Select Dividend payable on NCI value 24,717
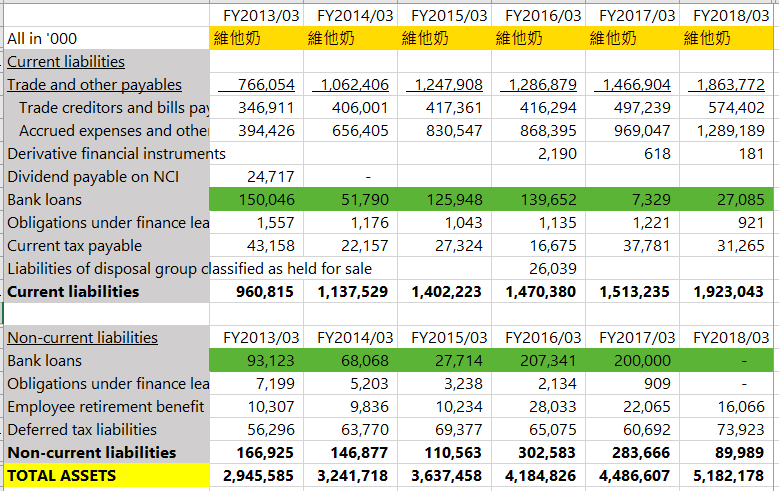The image size is (779, 491). tap(256, 176)
